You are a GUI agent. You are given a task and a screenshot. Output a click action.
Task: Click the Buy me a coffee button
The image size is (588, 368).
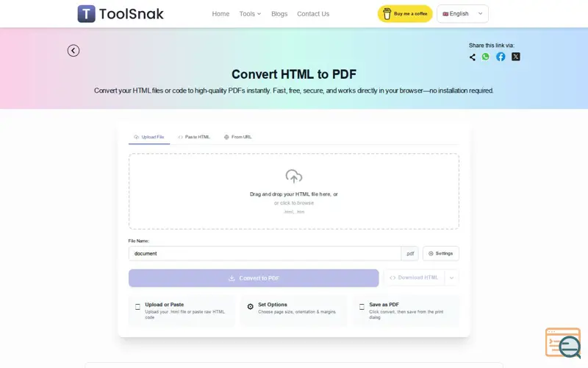tap(405, 14)
